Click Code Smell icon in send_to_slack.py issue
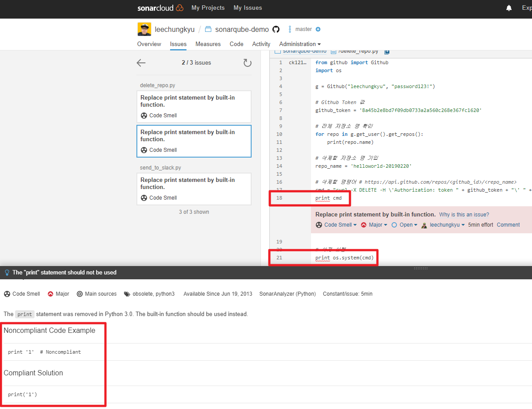This screenshot has width=532, height=409. (x=144, y=198)
